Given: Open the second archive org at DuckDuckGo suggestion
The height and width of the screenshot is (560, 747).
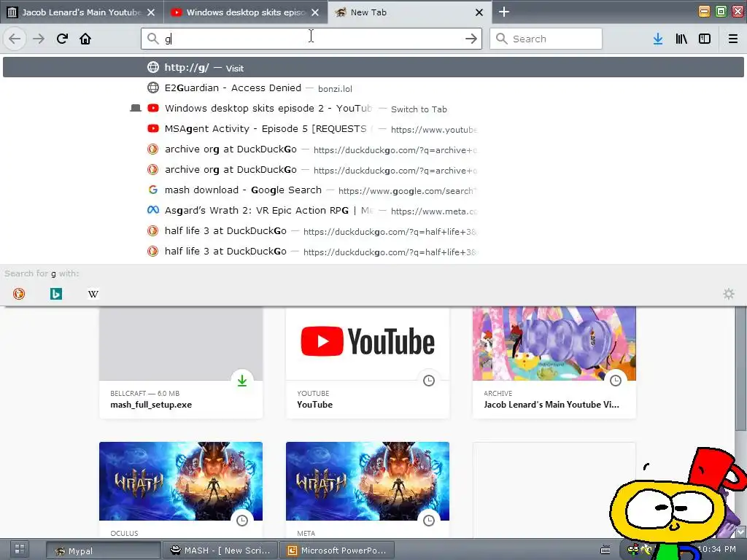Looking at the screenshot, I should click(373, 170).
